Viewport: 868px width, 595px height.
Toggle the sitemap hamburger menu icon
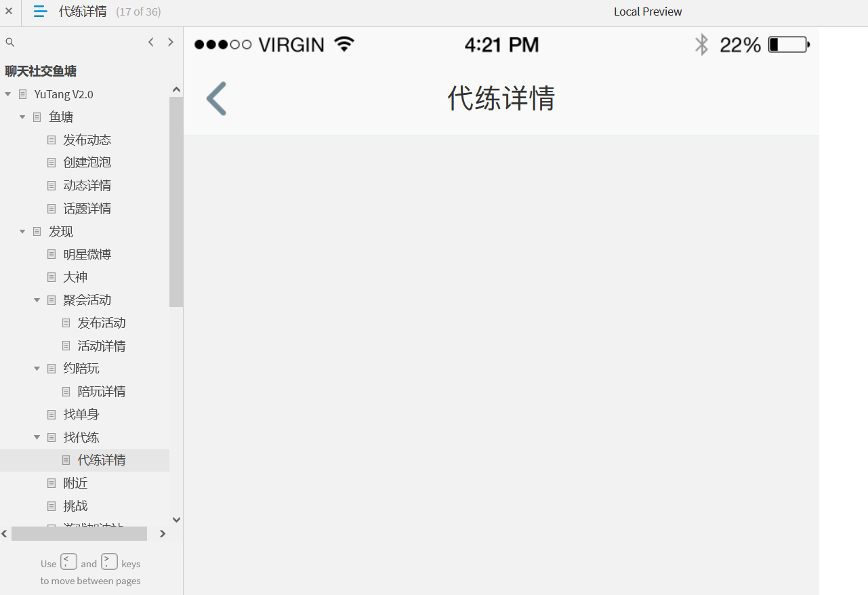click(x=41, y=12)
